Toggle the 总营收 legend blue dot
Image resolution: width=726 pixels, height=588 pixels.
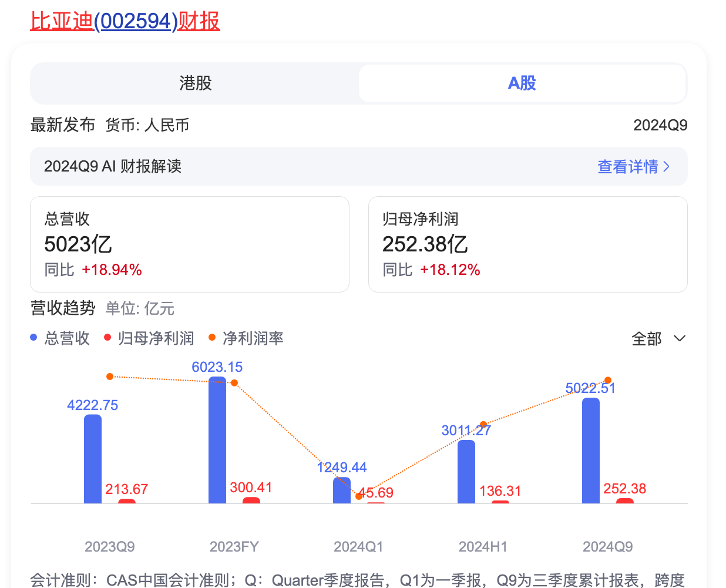33,338
